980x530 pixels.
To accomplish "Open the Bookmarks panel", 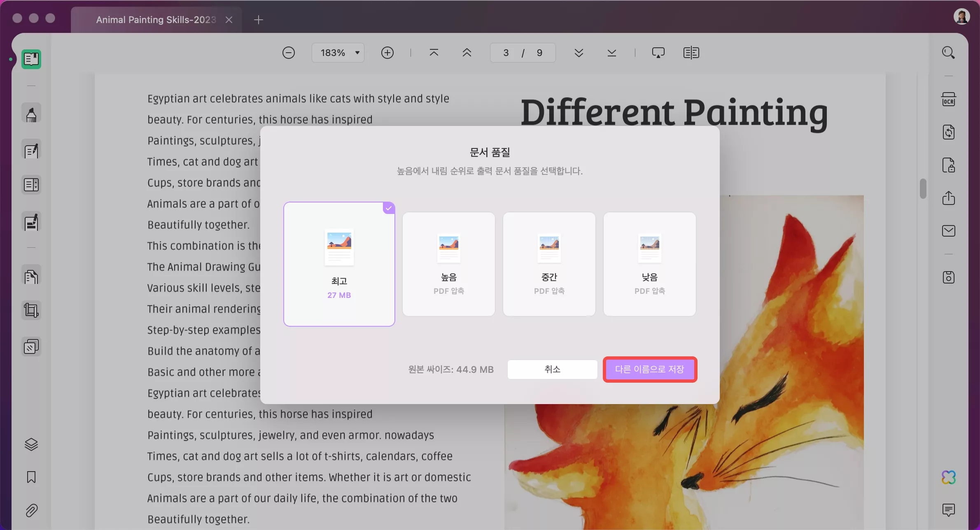I will 31,477.
